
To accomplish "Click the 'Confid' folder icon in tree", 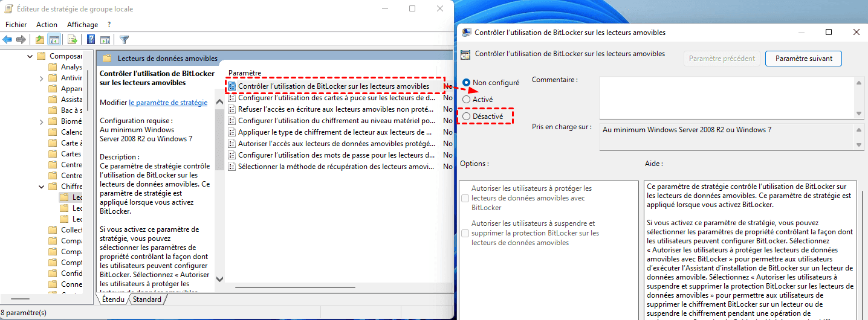I will pos(53,274).
